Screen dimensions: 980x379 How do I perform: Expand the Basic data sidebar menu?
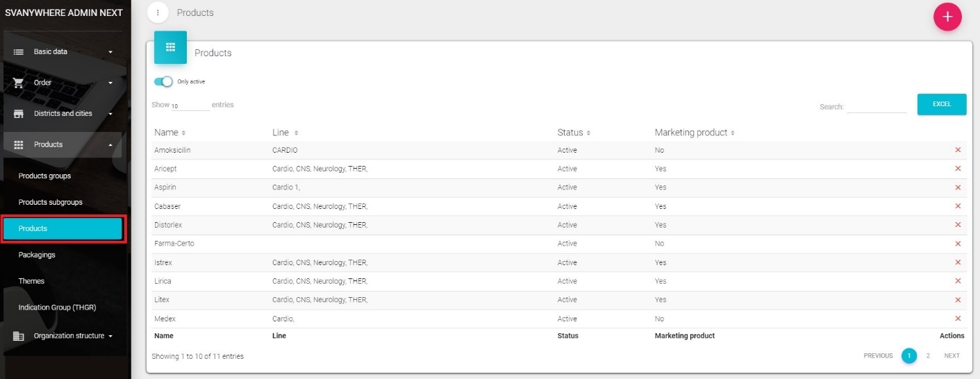click(x=63, y=52)
